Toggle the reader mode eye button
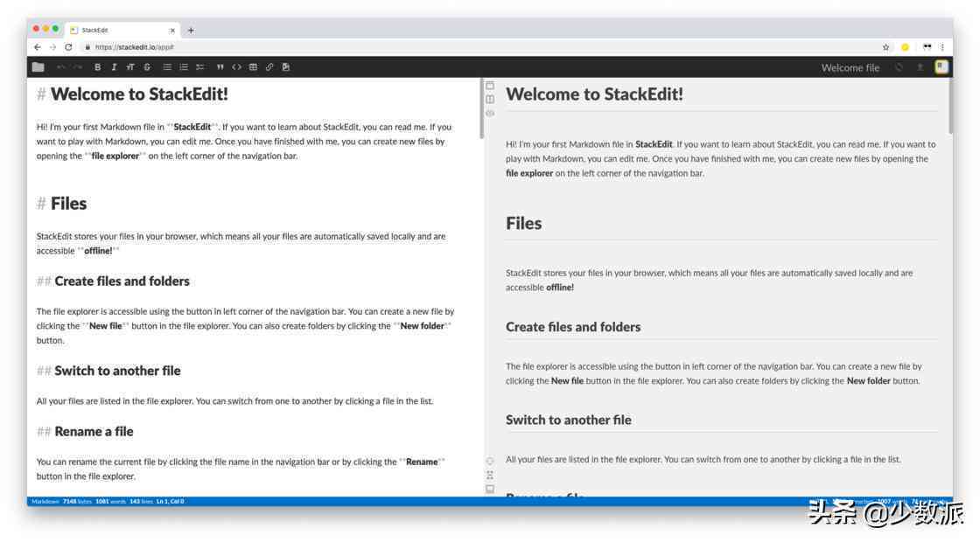This screenshot has height=542, width=980. pyautogui.click(x=490, y=113)
